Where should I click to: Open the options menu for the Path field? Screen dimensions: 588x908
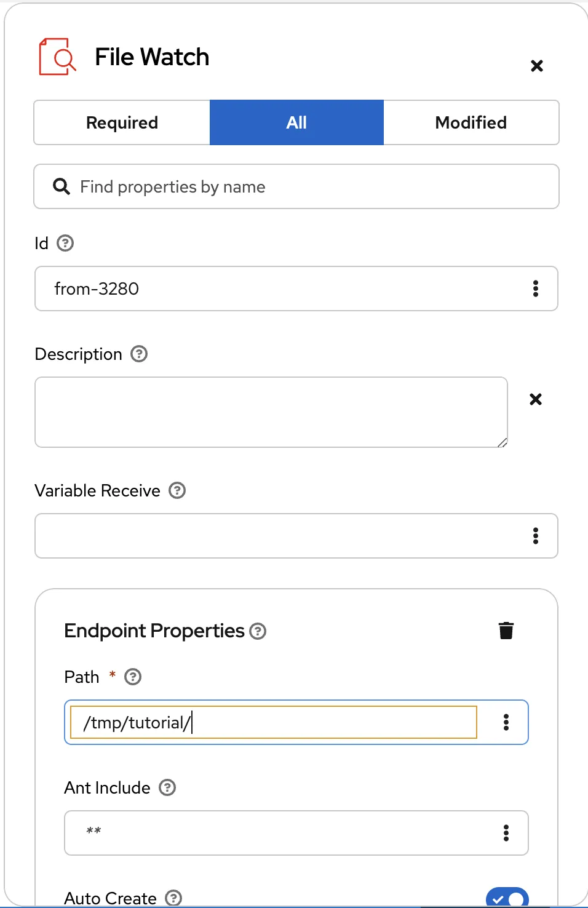[506, 722]
